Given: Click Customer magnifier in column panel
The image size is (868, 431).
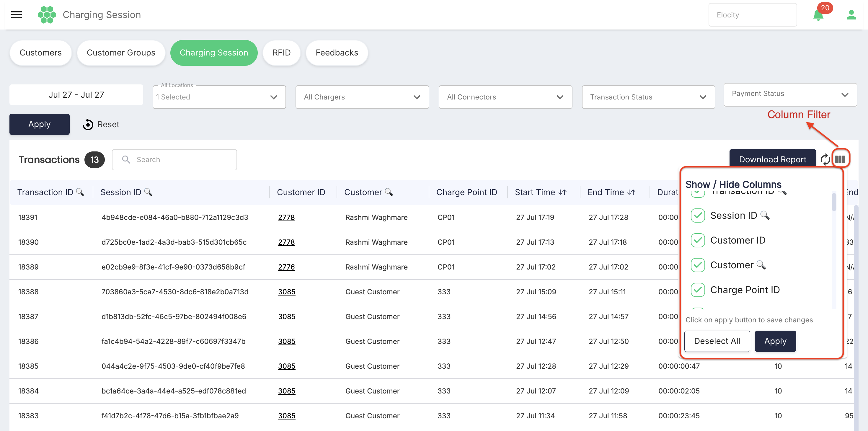Looking at the screenshot, I should [x=761, y=265].
